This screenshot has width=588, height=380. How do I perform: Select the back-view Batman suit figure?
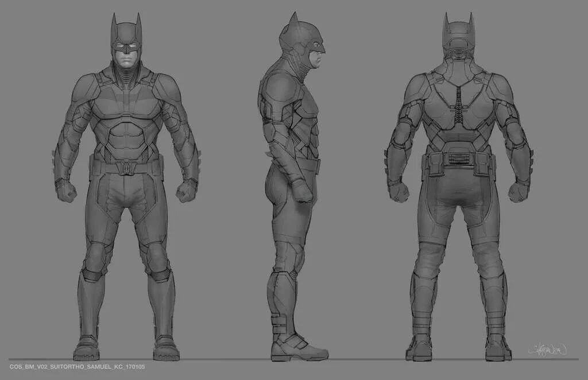point(459,187)
